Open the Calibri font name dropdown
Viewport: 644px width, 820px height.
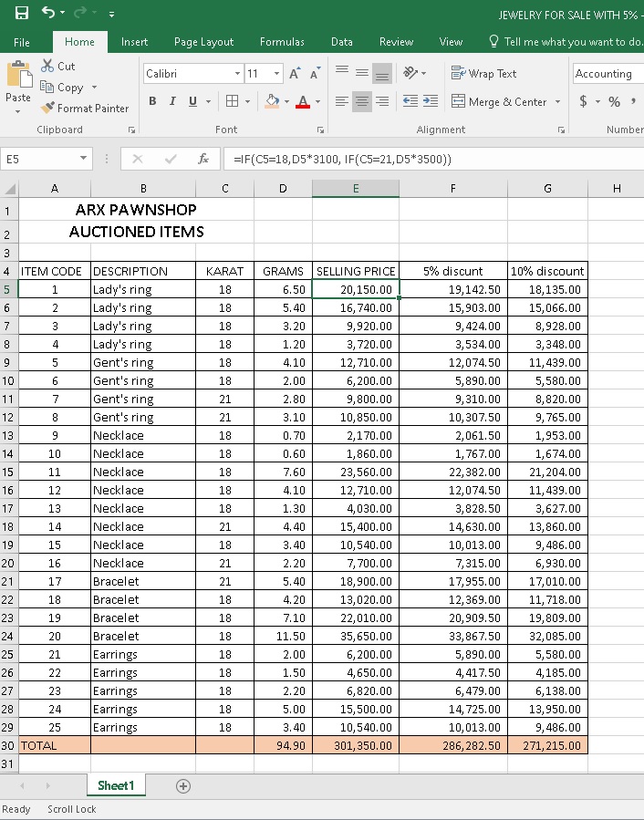coord(237,74)
